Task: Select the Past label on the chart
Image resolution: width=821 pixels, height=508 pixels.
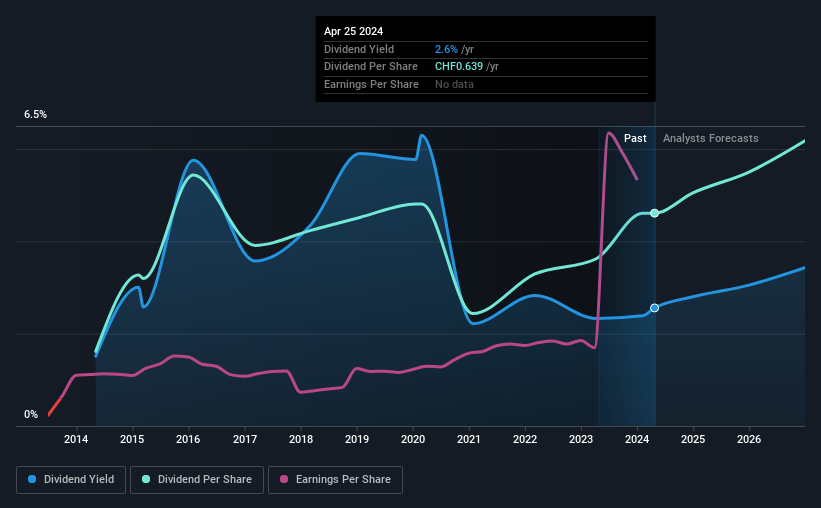Action: pos(635,138)
